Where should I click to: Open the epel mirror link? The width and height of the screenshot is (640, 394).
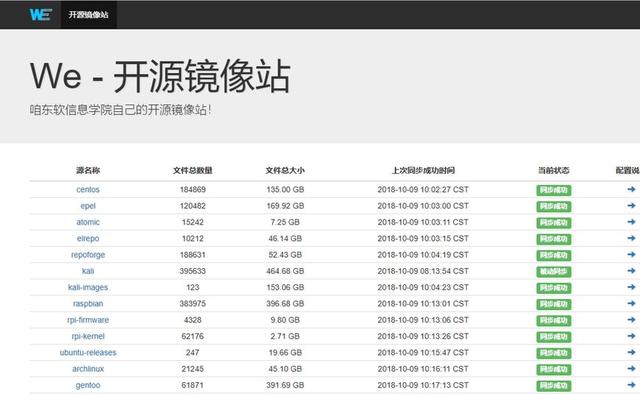pos(88,206)
